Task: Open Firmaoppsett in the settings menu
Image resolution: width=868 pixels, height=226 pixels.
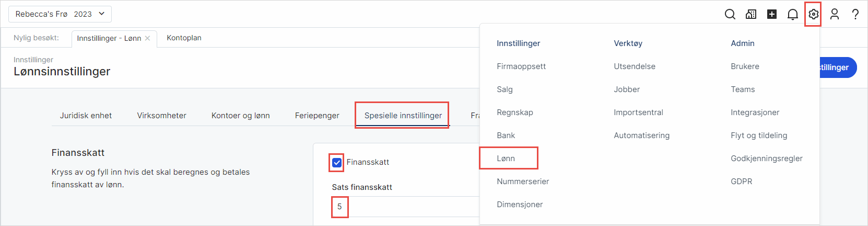Action: (x=521, y=66)
